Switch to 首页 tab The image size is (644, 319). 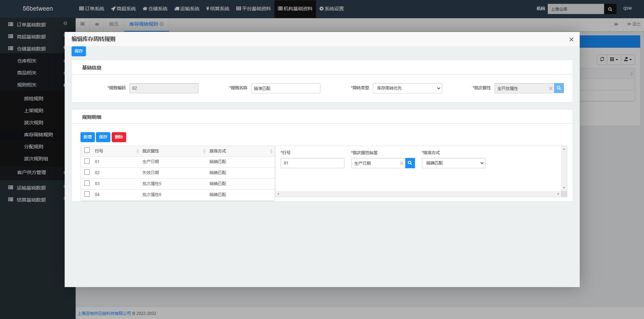pyautogui.click(x=114, y=24)
